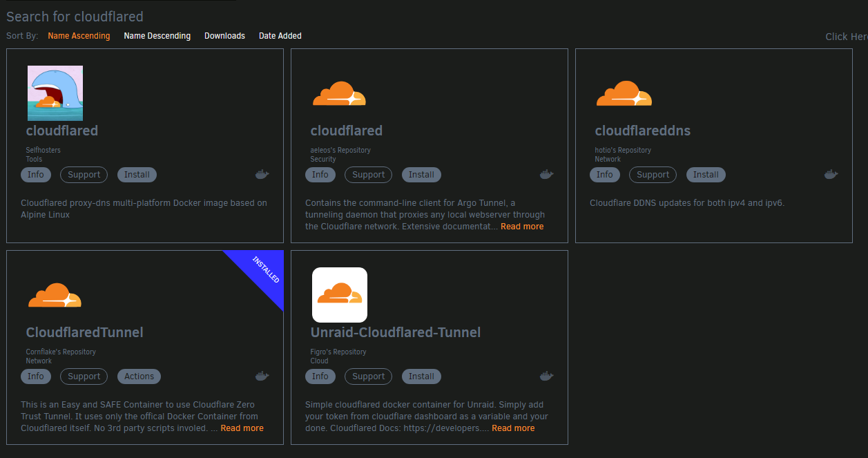Click the Unraid-Cloudflared-Tunnel white logo thumbnail

pos(340,295)
